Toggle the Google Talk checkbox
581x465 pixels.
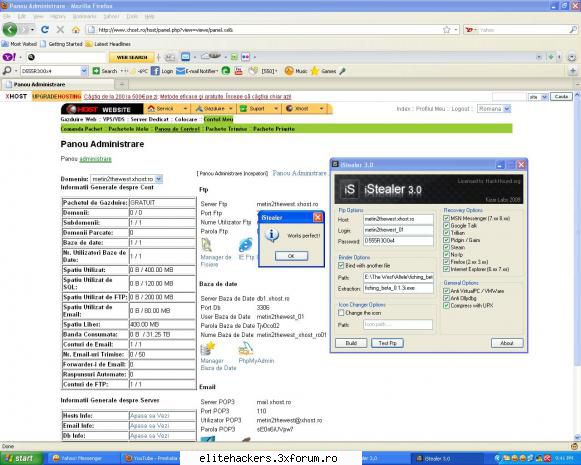(446, 225)
